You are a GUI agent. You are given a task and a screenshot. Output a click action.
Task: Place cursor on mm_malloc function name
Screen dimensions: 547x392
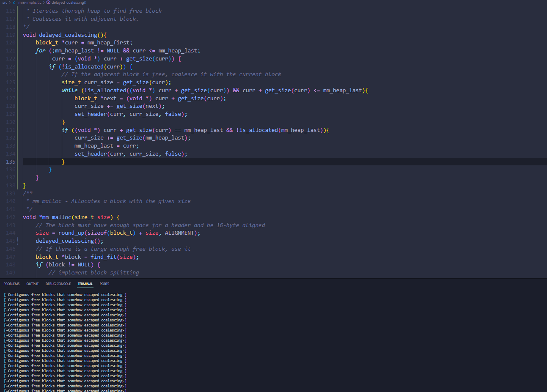(x=57, y=217)
